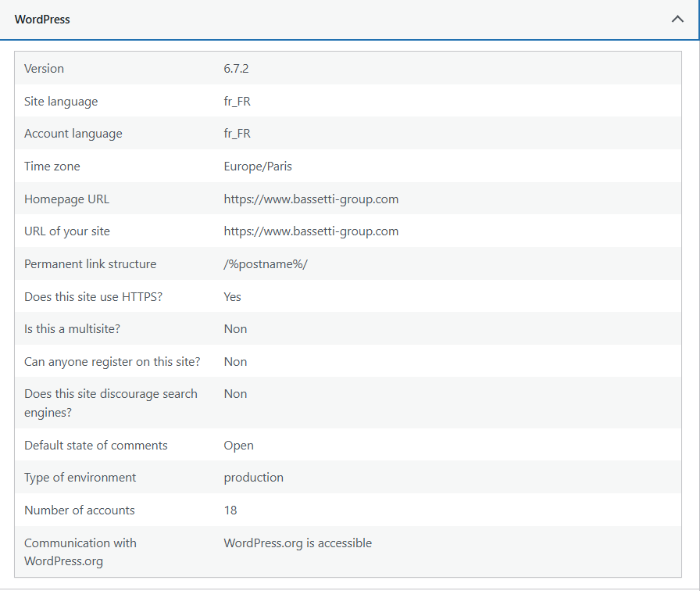Click the Homepage URL value

(x=311, y=199)
